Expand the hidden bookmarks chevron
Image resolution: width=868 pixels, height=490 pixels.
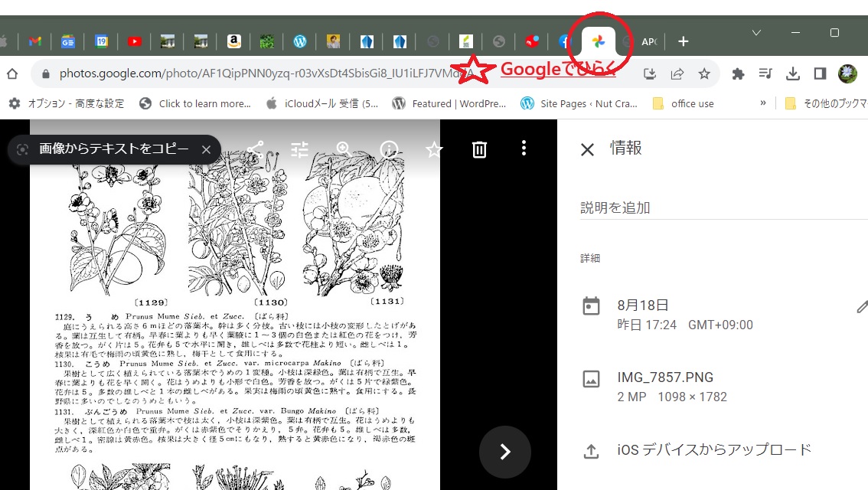click(x=762, y=103)
